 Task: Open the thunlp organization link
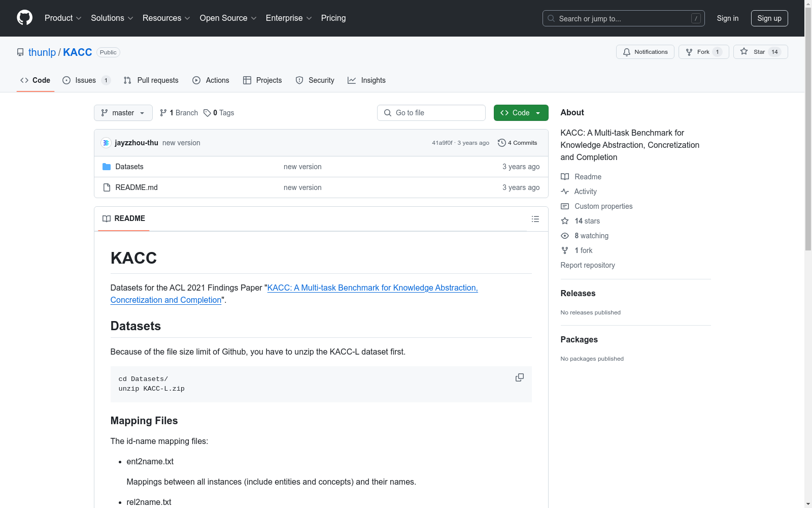coord(42,52)
